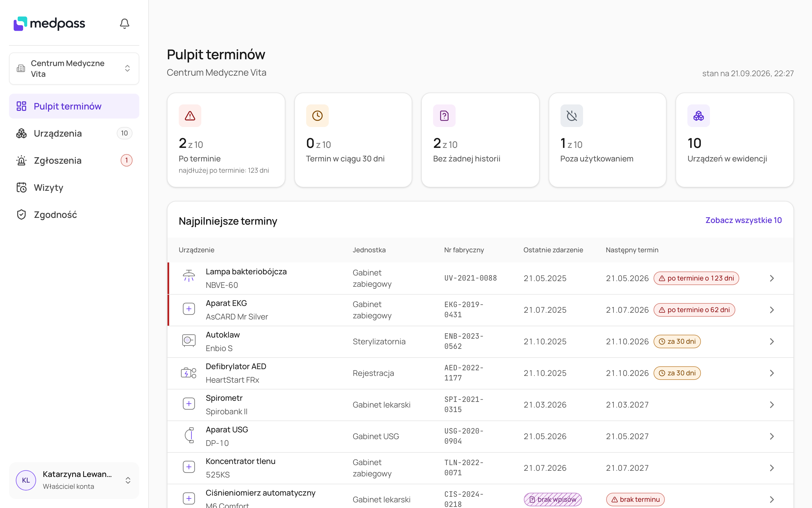Image resolution: width=812 pixels, height=508 pixels.
Task: Open the Aparat USG row chevron
Action: [x=772, y=436]
